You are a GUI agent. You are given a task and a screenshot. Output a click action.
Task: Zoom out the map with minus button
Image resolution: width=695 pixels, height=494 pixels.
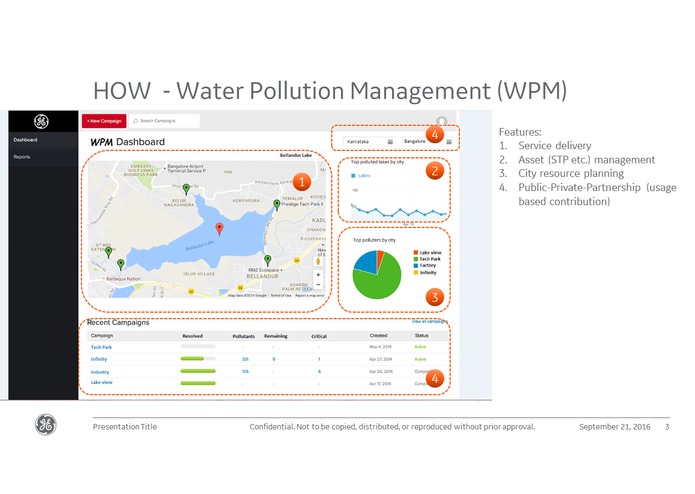pyautogui.click(x=318, y=284)
